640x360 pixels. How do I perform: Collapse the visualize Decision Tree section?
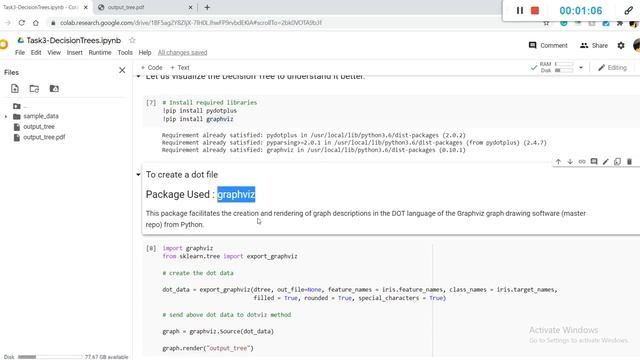tap(138, 76)
